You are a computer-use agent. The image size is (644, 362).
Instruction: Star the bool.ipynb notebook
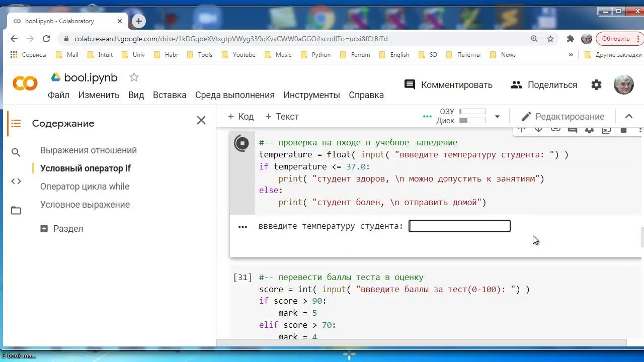(x=134, y=77)
